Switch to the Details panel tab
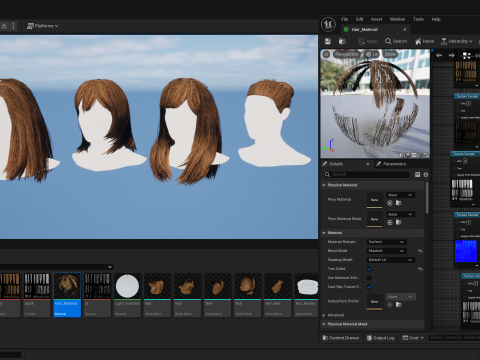The width and height of the screenshot is (480, 360). click(336, 164)
